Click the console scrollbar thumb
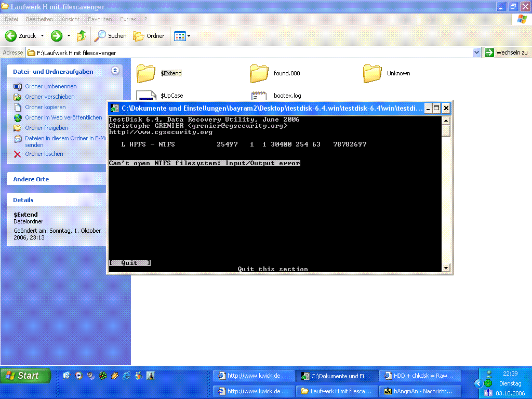 click(x=446, y=130)
